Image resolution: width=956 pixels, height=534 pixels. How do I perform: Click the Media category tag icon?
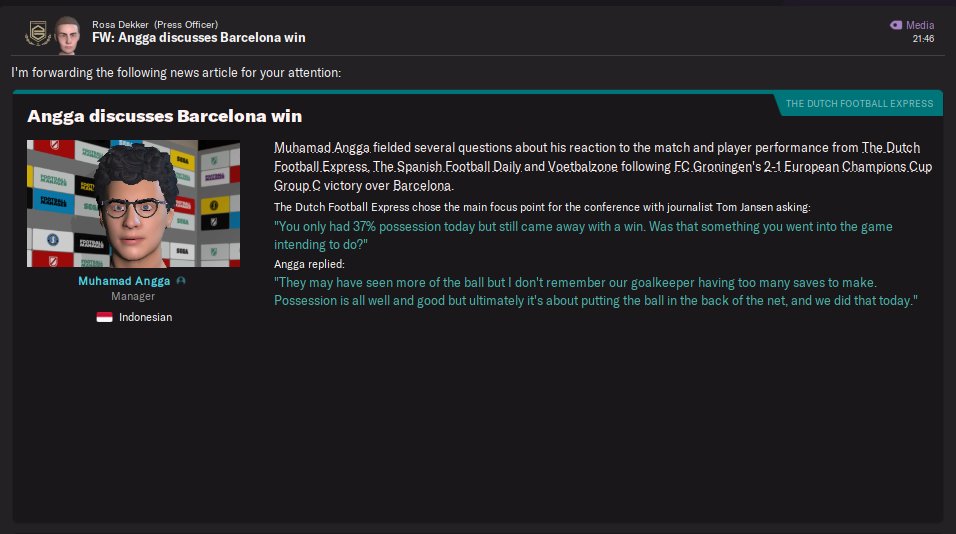tap(896, 25)
